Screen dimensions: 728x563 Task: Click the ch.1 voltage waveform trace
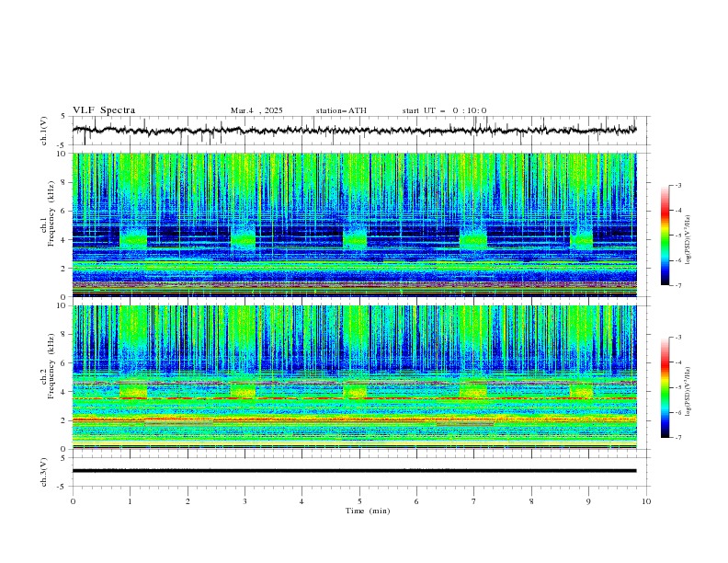tap(354, 130)
